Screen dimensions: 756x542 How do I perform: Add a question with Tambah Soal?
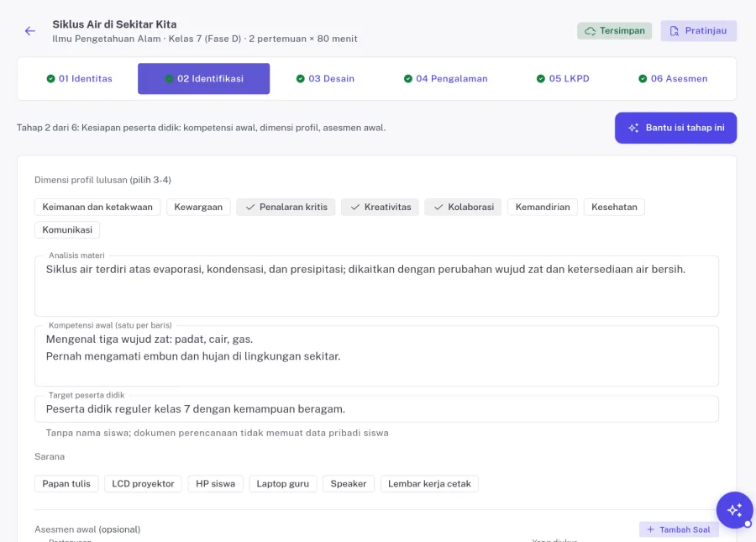[679, 529]
